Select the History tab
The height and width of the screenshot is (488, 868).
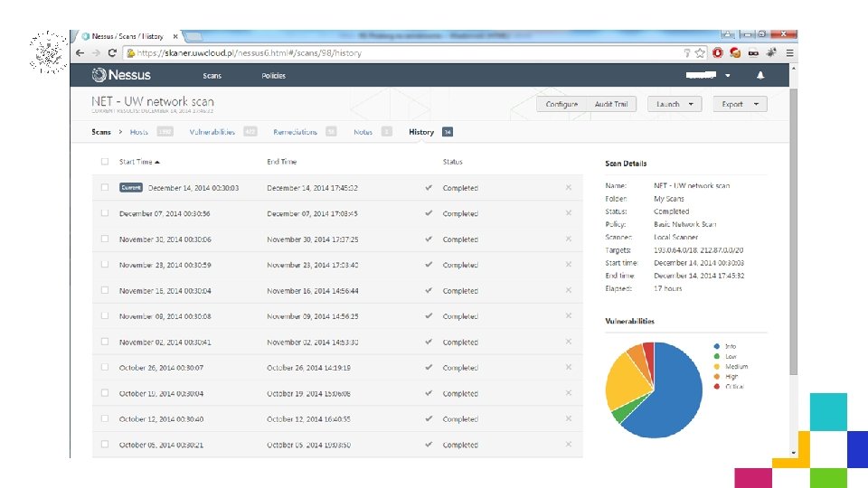[x=421, y=132]
